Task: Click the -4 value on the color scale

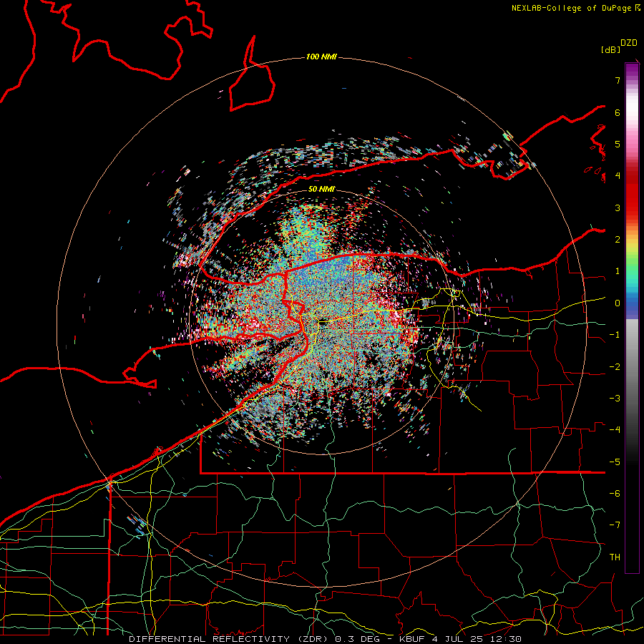Action: tap(615, 430)
